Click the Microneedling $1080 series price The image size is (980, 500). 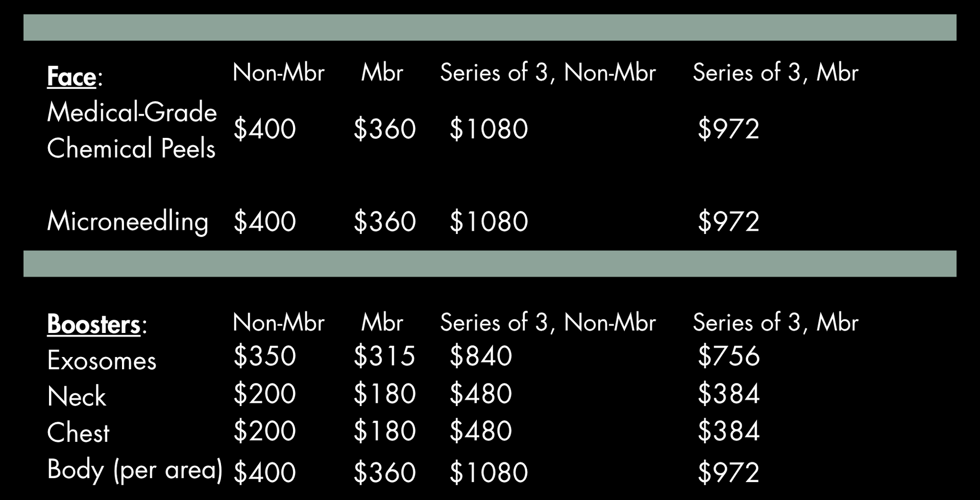(488, 222)
